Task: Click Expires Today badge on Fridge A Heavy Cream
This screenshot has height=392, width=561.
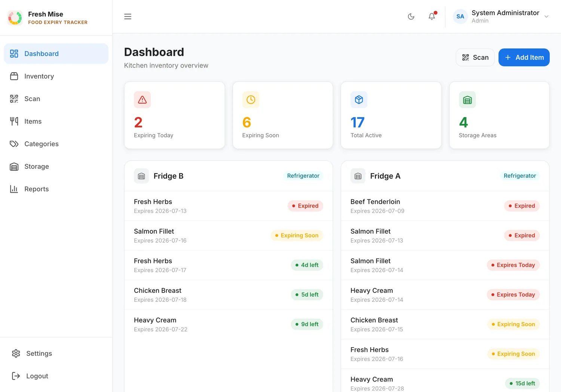Action: tap(513, 295)
